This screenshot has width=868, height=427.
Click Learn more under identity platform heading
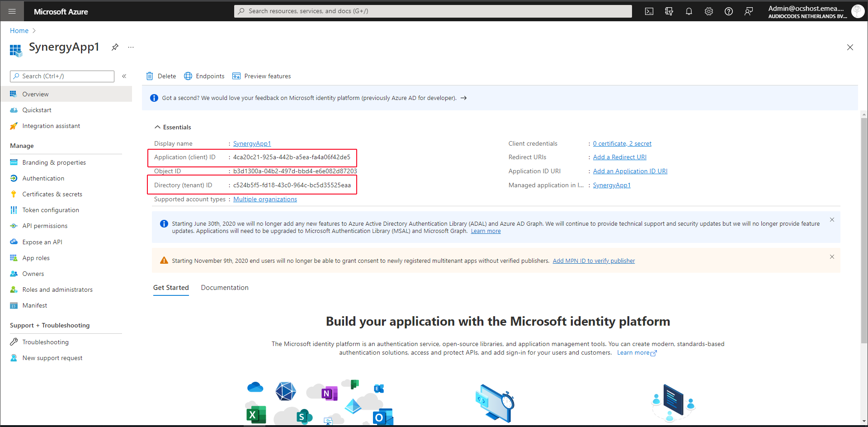click(x=637, y=353)
